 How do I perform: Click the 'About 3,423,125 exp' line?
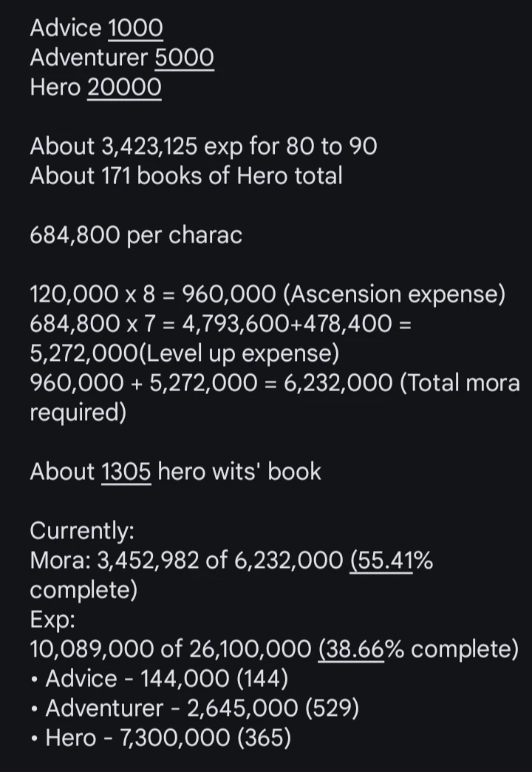203,146
